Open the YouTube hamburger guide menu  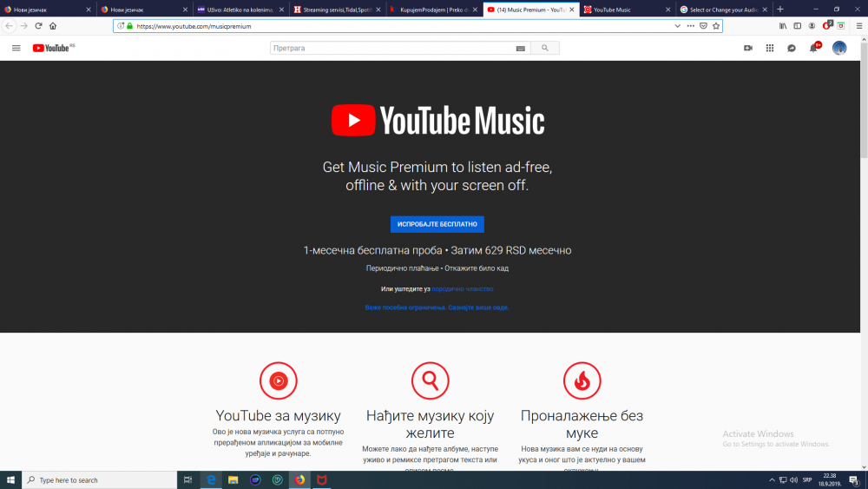tap(16, 48)
